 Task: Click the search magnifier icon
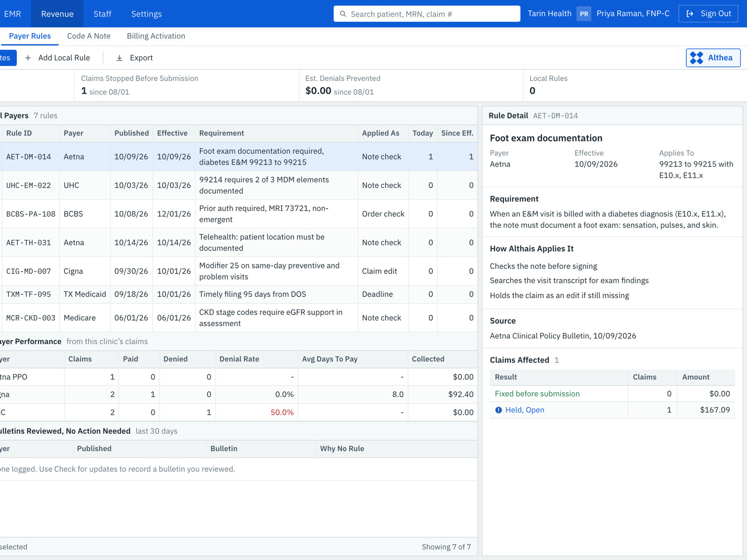click(x=343, y=14)
